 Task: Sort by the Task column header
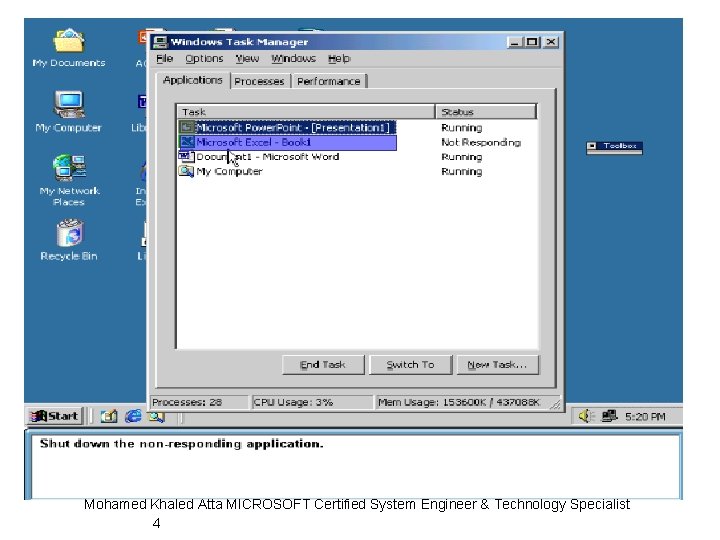click(x=306, y=112)
